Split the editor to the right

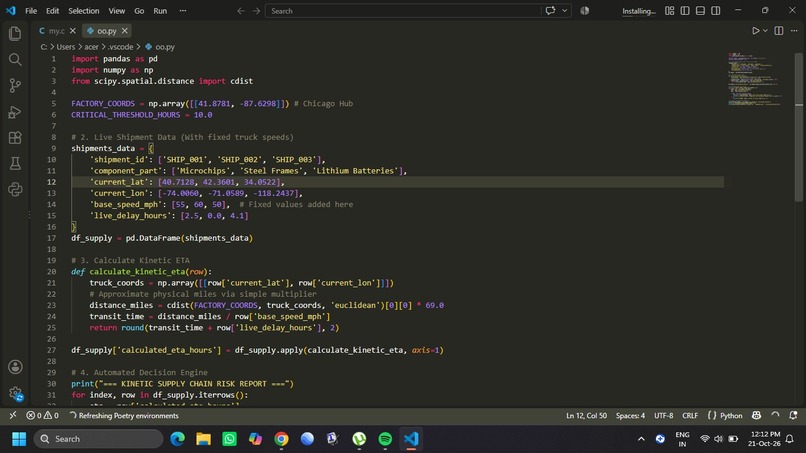click(779, 31)
